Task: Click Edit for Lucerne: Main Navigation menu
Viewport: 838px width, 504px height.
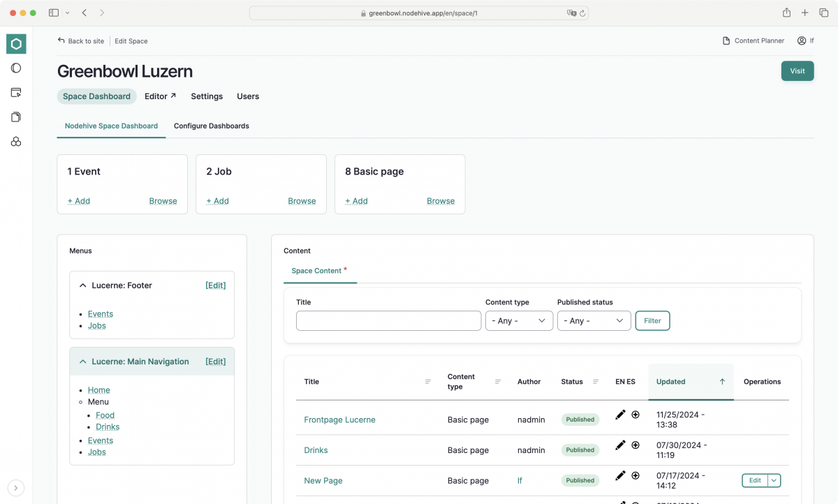Action: click(216, 362)
